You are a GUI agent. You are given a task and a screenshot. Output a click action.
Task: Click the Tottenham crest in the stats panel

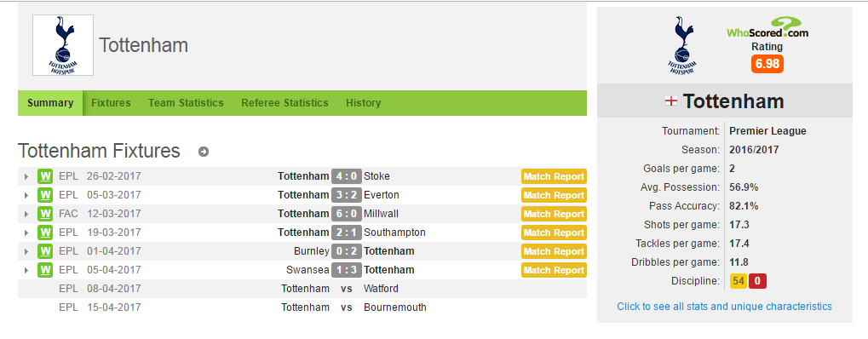pos(684,45)
